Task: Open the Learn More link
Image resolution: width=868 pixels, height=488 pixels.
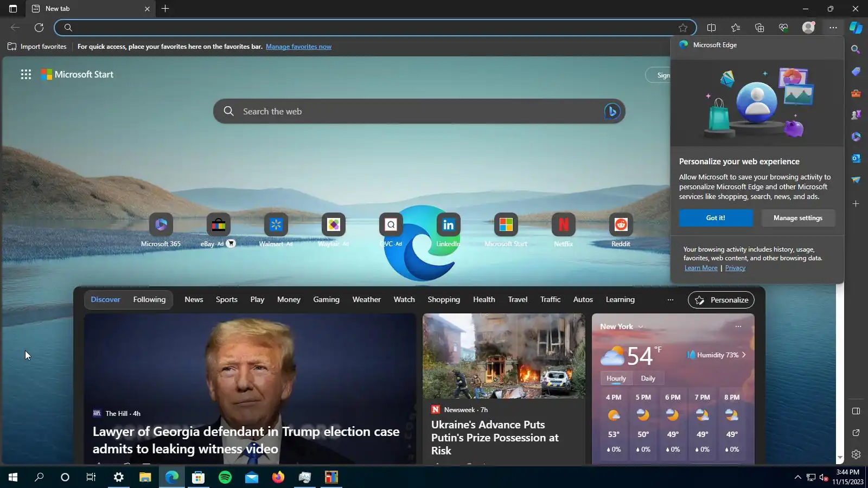Action: 701,268
